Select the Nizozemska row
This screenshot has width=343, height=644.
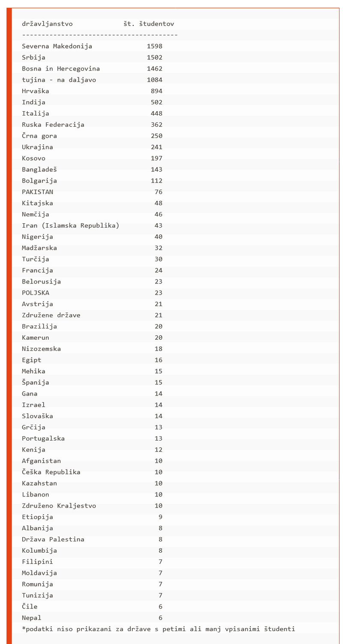coord(41,349)
